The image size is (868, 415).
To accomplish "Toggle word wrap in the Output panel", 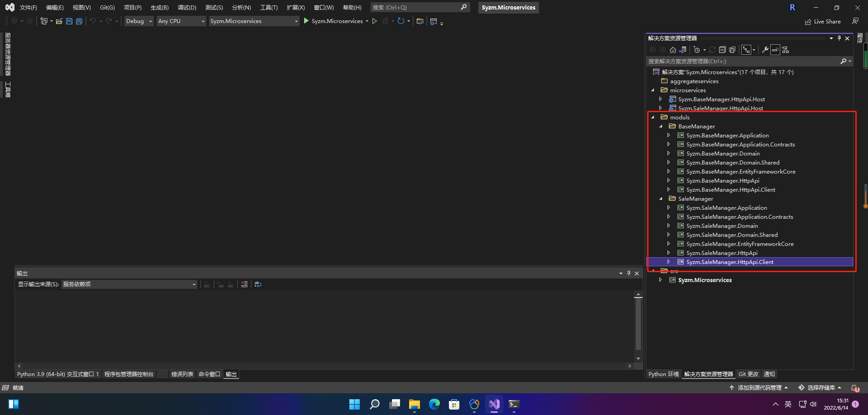I will click(258, 284).
